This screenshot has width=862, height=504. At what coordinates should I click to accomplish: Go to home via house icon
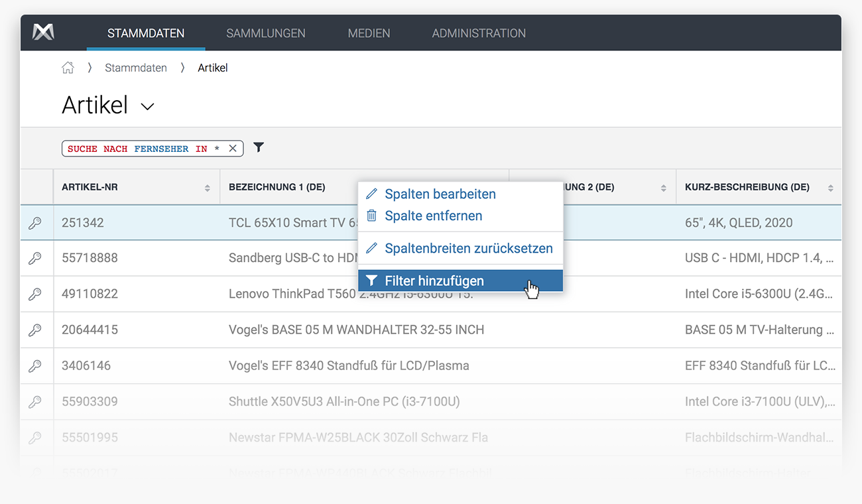[x=68, y=68]
